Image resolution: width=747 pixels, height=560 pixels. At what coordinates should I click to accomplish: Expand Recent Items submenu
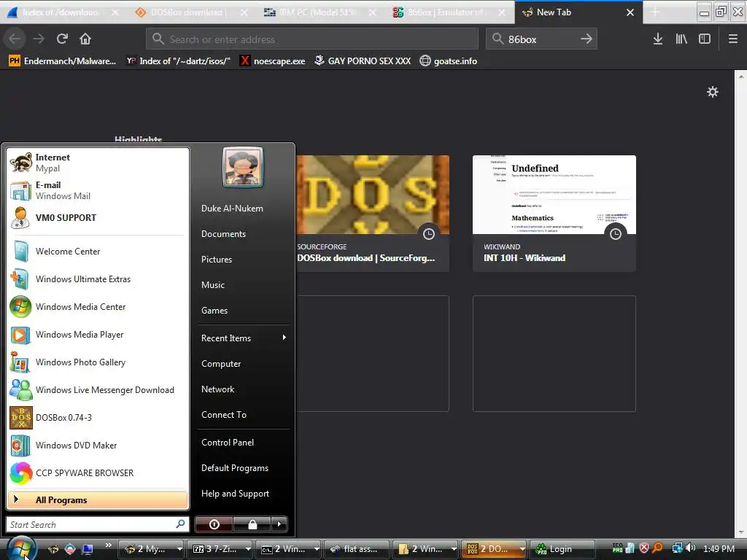click(244, 338)
